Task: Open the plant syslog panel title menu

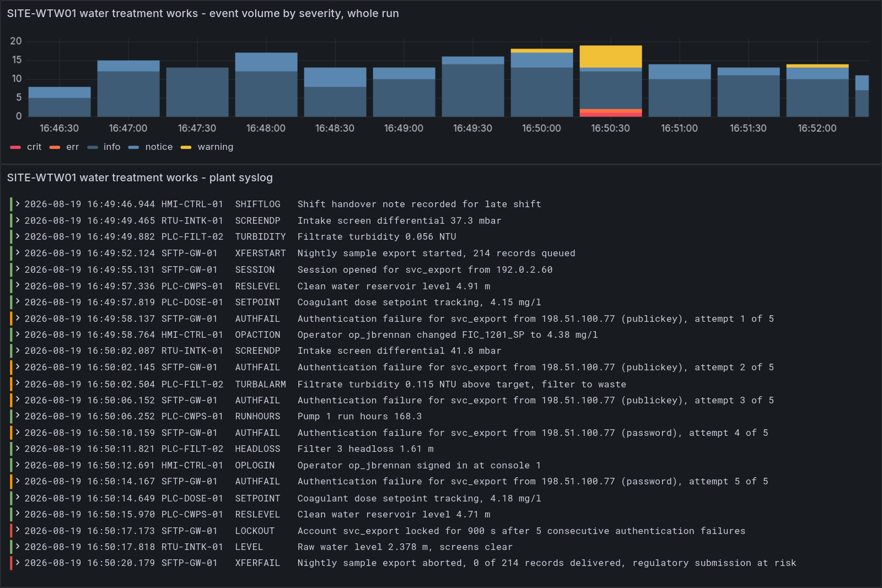Action: [x=140, y=177]
